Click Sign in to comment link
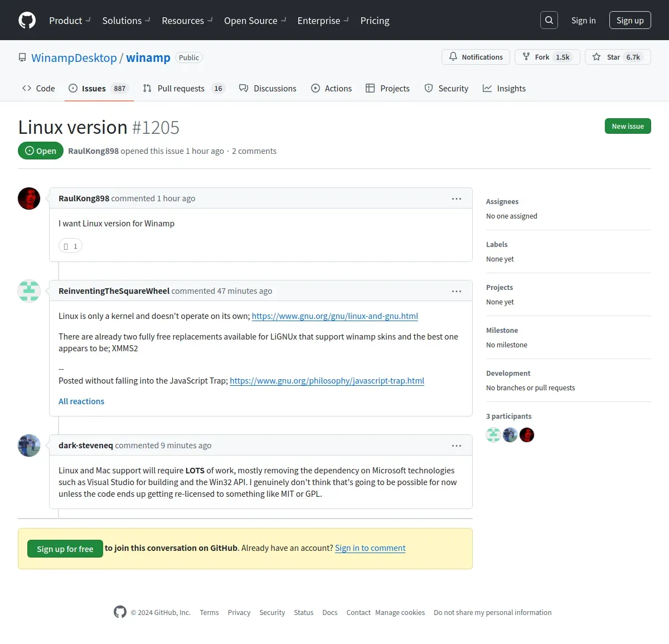The width and height of the screenshot is (669, 644). tap(370, 548)
